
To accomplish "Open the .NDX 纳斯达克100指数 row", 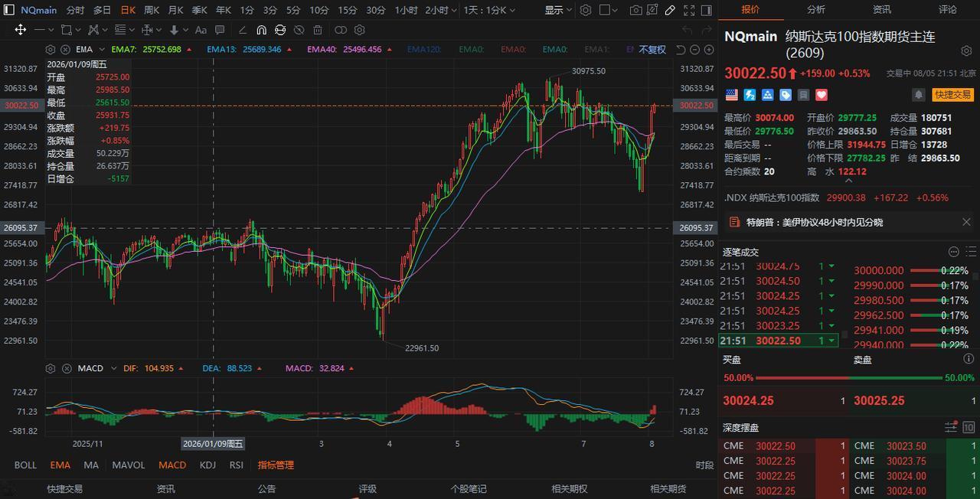I will click(849, 197).
